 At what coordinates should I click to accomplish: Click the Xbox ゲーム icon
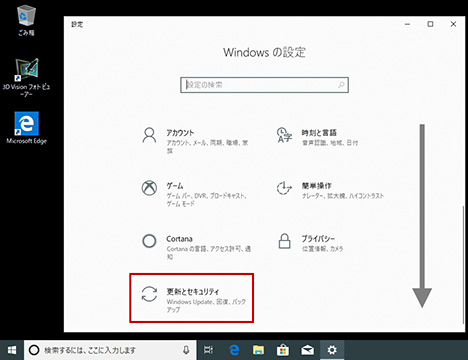point(149,188)
